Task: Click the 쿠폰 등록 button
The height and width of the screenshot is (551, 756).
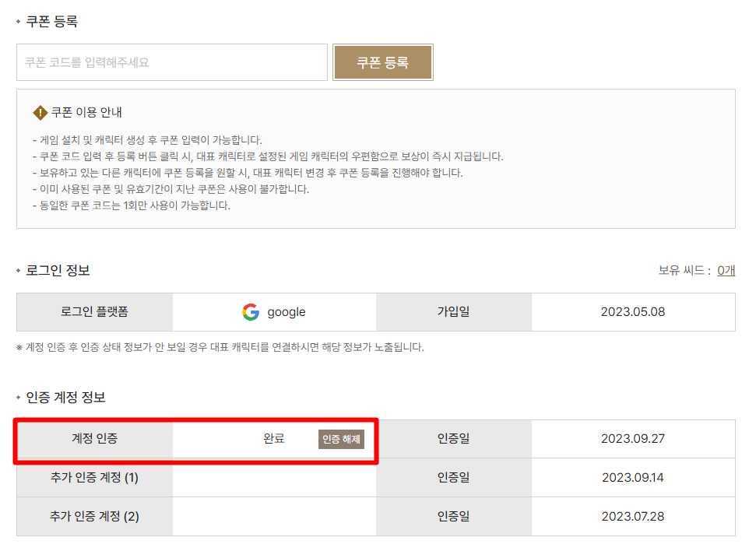Action: (383, 62)
